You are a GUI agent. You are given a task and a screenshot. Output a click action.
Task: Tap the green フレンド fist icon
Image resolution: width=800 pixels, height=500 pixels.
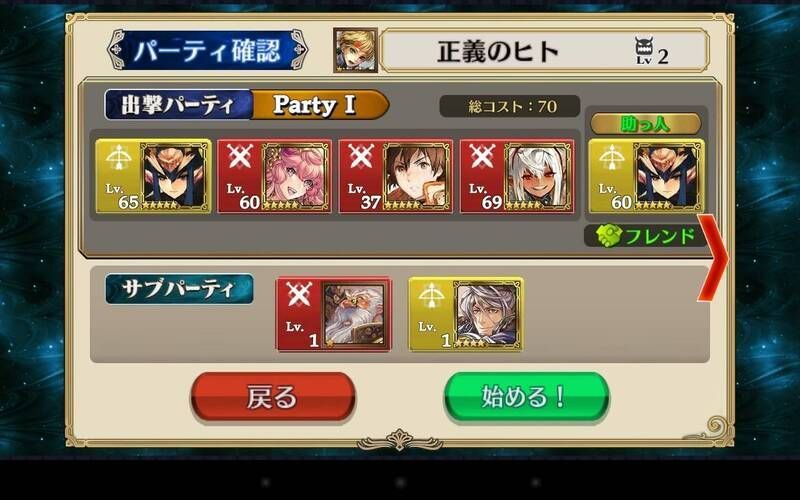coord(609,236)
